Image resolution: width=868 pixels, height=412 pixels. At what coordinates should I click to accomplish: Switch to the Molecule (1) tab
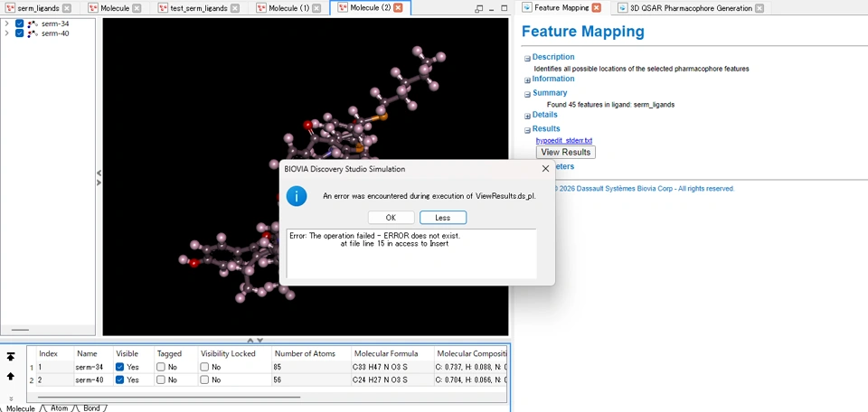click(289, 8)
